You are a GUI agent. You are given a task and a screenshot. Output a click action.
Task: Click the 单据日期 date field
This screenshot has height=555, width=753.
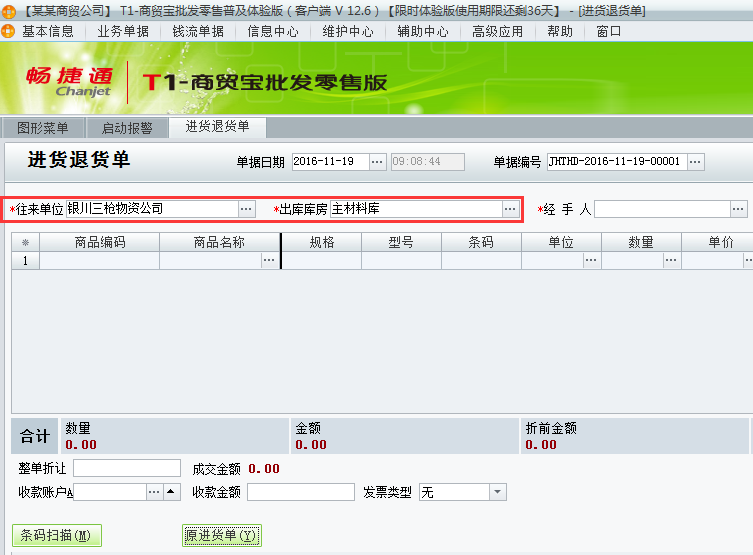[330, 162]
